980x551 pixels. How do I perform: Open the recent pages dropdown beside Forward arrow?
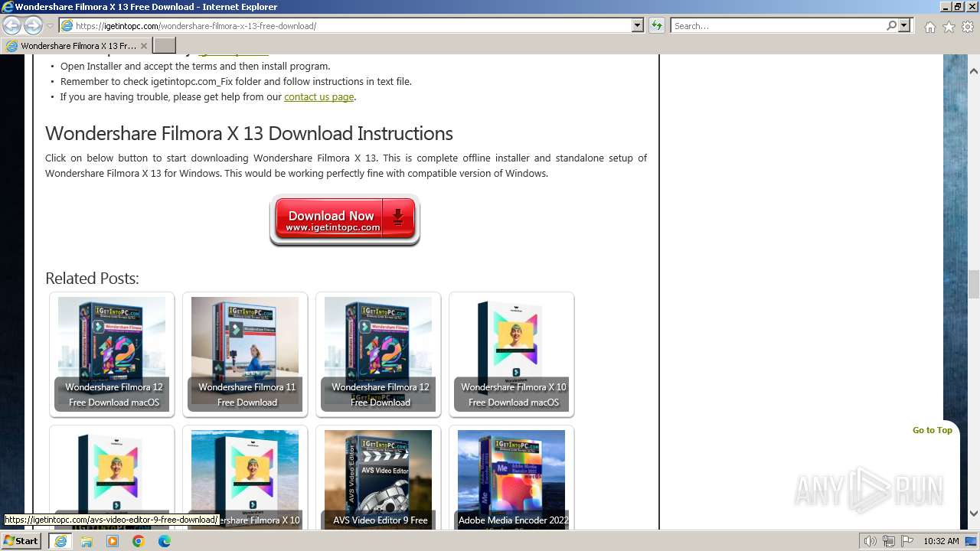point(51,26)
